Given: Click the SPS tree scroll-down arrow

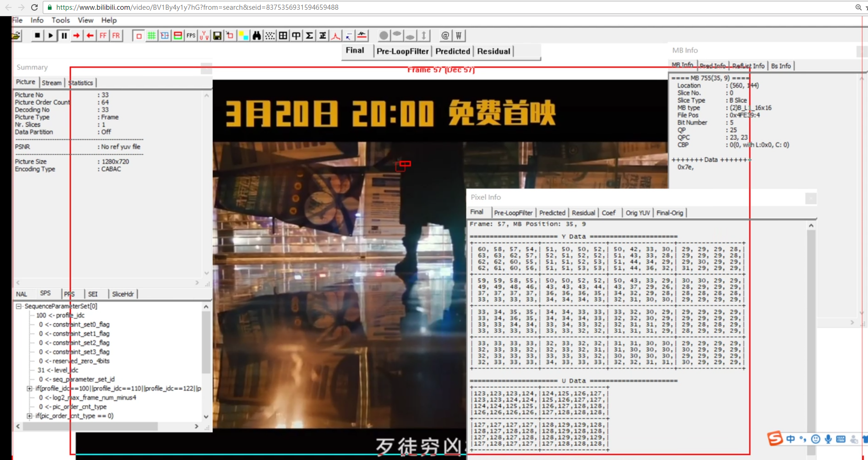Looking at the screenshot, I should (x=206, y=417).
